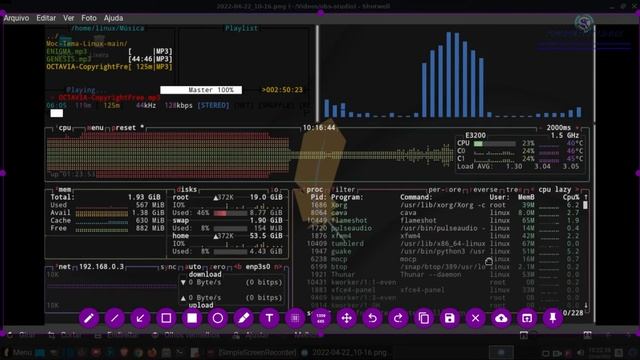Activate the move selection tool
The height and width of the screenshot is (360, 640).
pyautogui.click(x=347, y=318)
